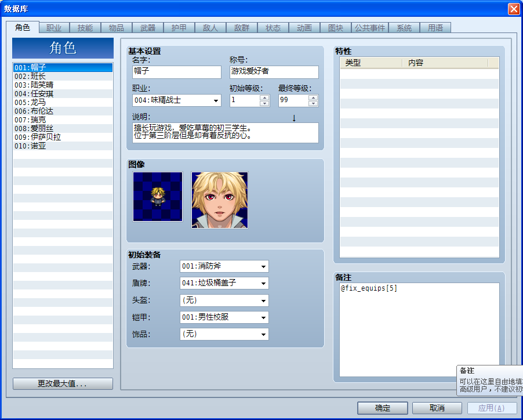The width and height of the screenshot is (523, 420).
Task: Open the 铠甲 armor dropdown
Action: pos(224,317)
